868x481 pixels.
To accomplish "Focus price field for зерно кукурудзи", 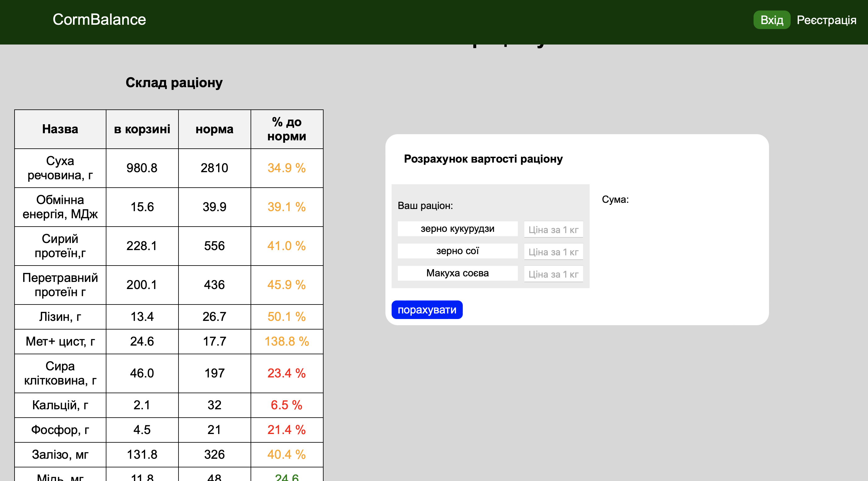I will [x=553, y=230].
